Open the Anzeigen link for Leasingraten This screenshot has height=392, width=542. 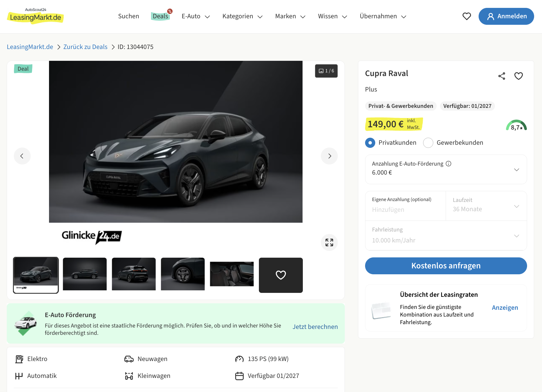(505, 308)
